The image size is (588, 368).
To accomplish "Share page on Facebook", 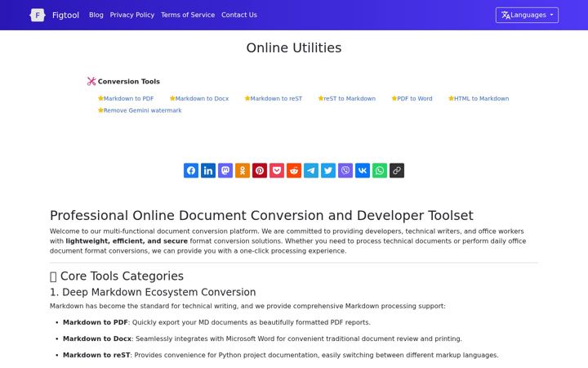I will click(x=191, y=170).
